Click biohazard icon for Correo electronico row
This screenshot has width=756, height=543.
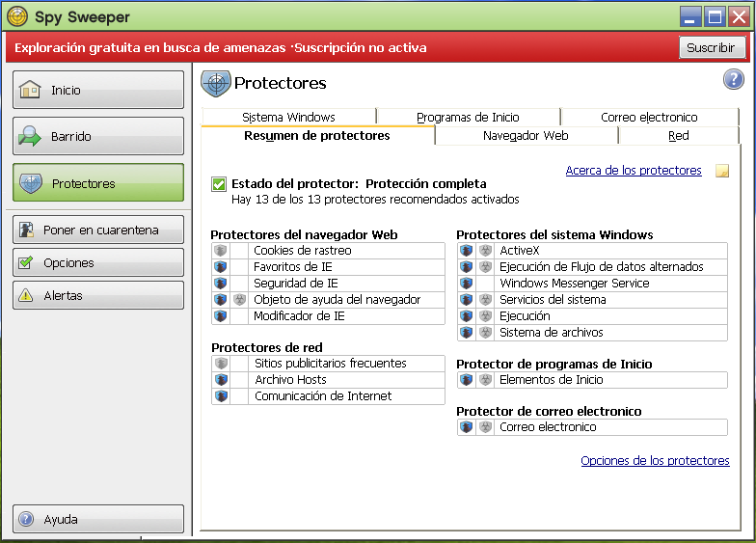pyautogui.click(x=486, y=426)
